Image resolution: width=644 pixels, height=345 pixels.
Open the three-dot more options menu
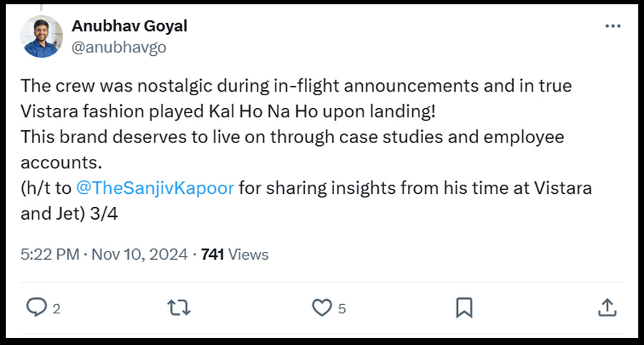pos(613,26)
